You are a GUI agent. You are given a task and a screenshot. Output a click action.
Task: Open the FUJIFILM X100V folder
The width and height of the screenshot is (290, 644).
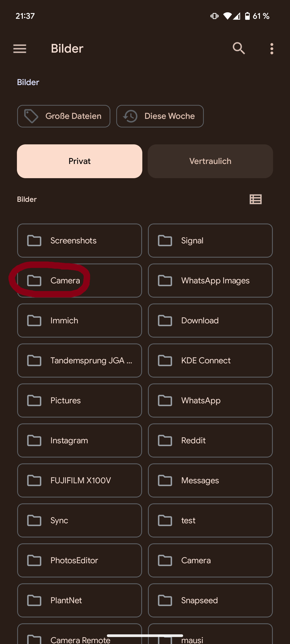pyautogui.click(x=79, y=481)
